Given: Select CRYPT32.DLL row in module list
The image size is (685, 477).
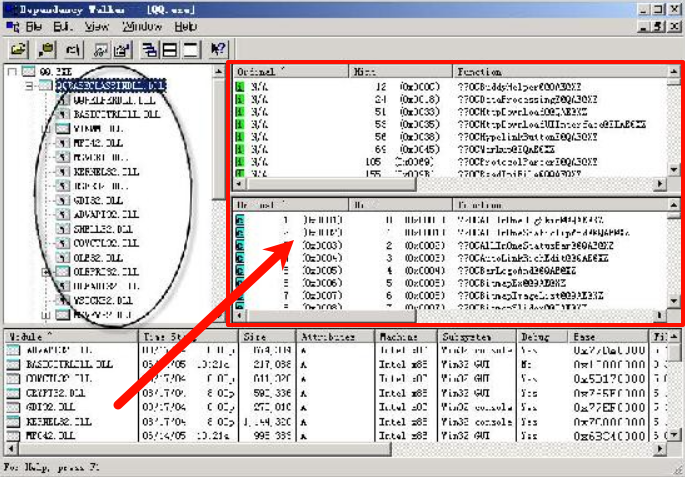Looking at the screenshot, I should click(62, 394).
